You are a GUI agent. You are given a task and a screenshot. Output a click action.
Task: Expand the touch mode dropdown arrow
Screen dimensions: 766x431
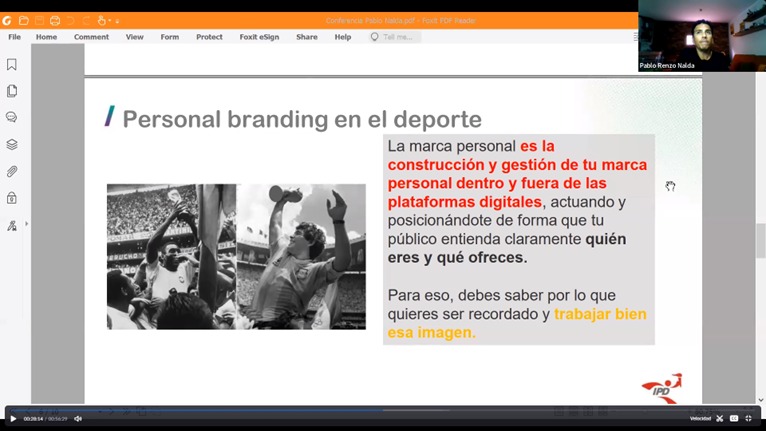pyautogui.click(x=109, y=21)
